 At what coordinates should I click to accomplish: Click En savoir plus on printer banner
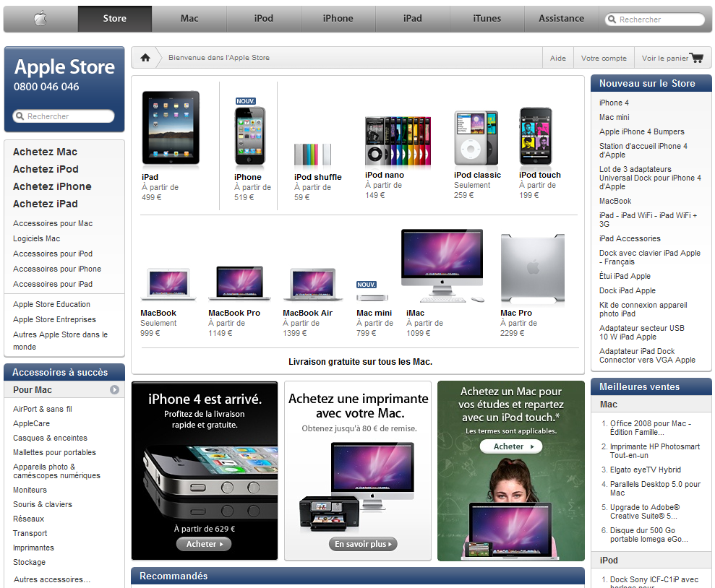(363, 544)
